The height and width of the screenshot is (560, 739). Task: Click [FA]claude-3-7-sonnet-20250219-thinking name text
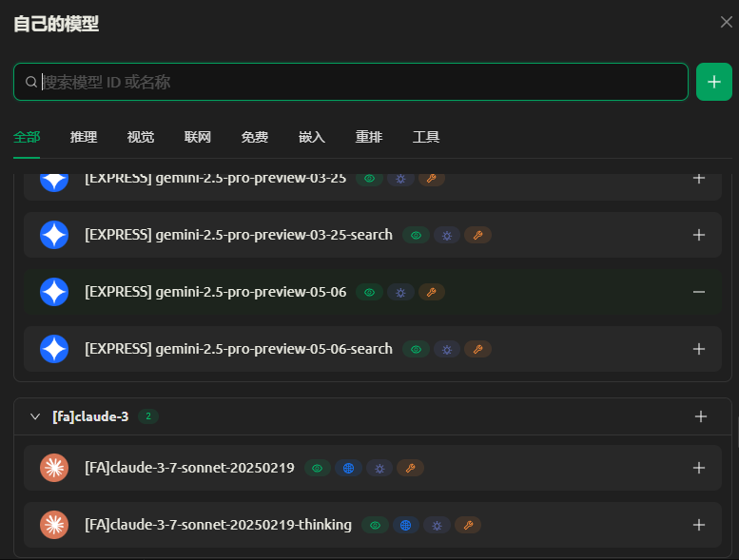tap(218, 524)
